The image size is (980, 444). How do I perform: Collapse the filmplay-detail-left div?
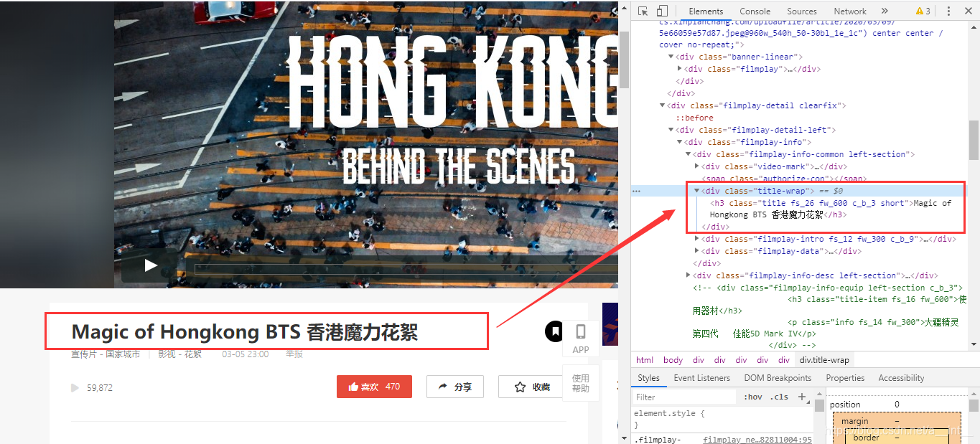point(671,130)
